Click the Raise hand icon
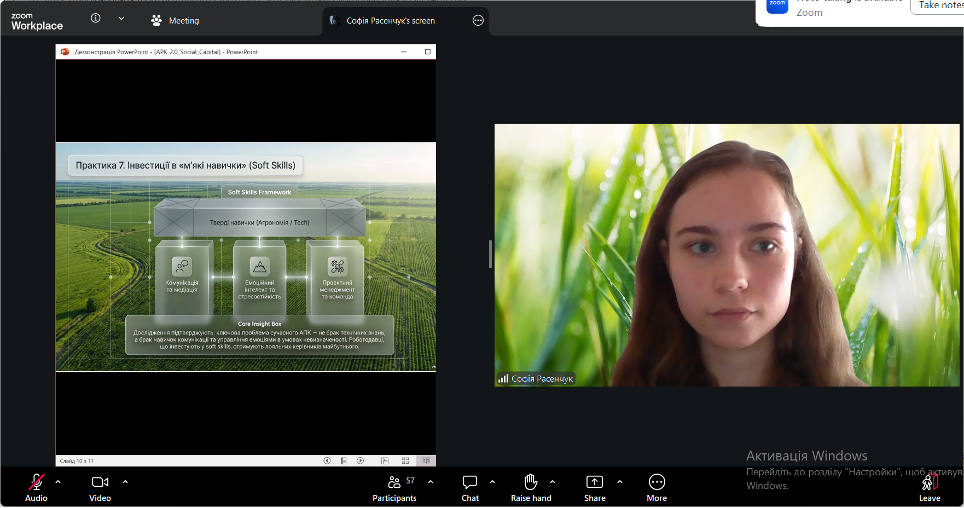964x508 pixels. (531, 482)
